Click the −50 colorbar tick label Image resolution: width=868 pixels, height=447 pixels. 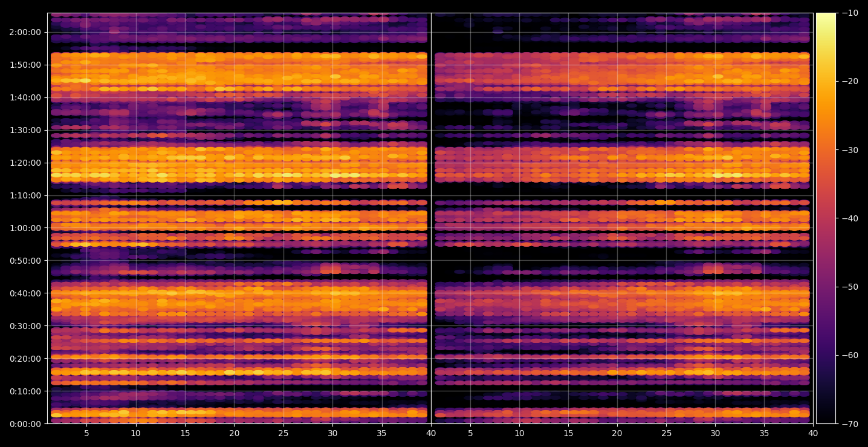(849, 287)
